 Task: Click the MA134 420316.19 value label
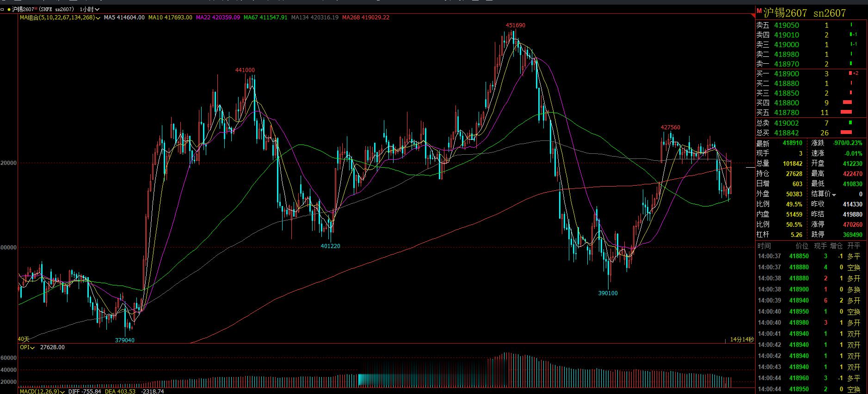pos(315,18)
